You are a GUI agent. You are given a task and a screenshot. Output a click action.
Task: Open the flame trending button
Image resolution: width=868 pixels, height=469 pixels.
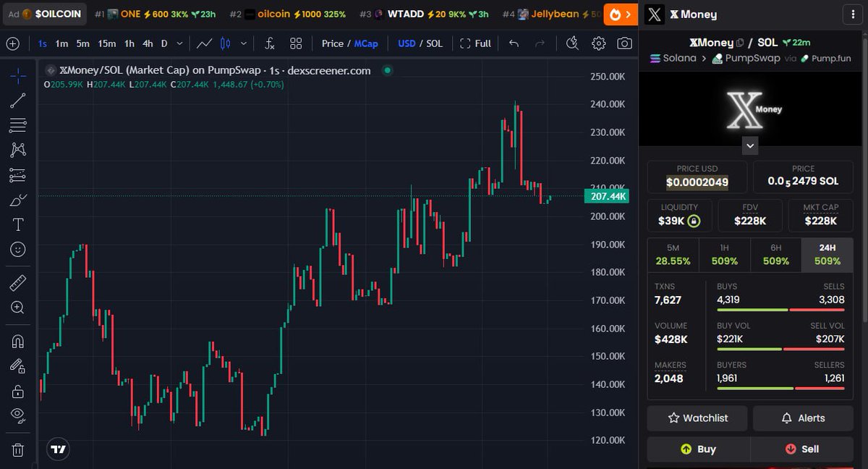point(621,14)
